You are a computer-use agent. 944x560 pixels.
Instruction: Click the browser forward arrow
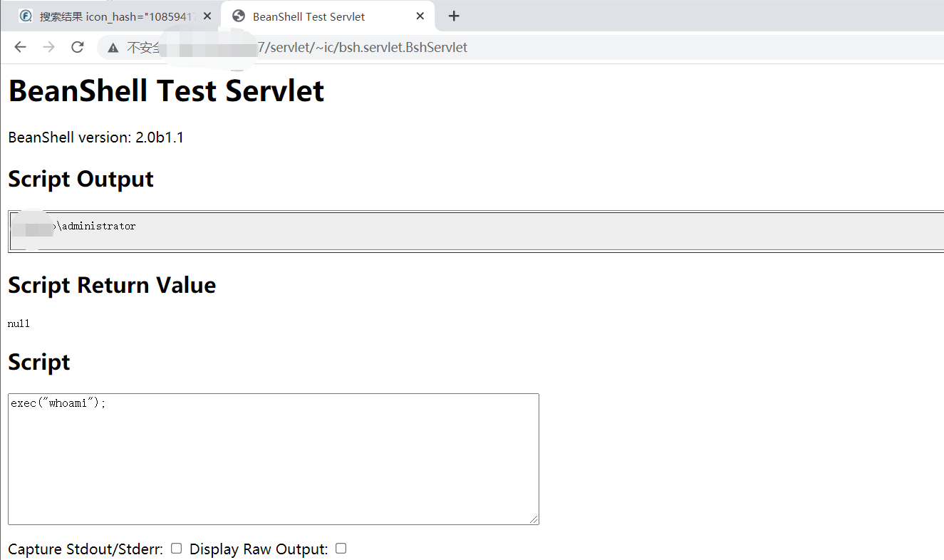click(x=48, y=48)
